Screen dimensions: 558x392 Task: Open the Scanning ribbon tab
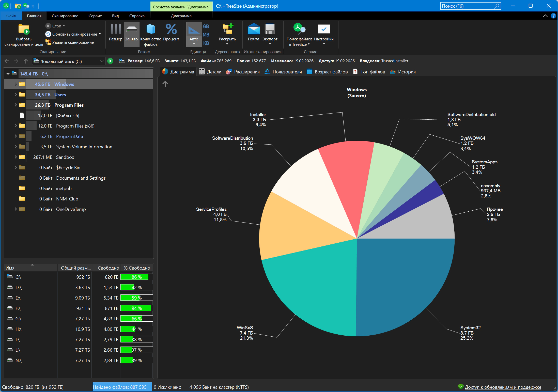pos(65,16)
